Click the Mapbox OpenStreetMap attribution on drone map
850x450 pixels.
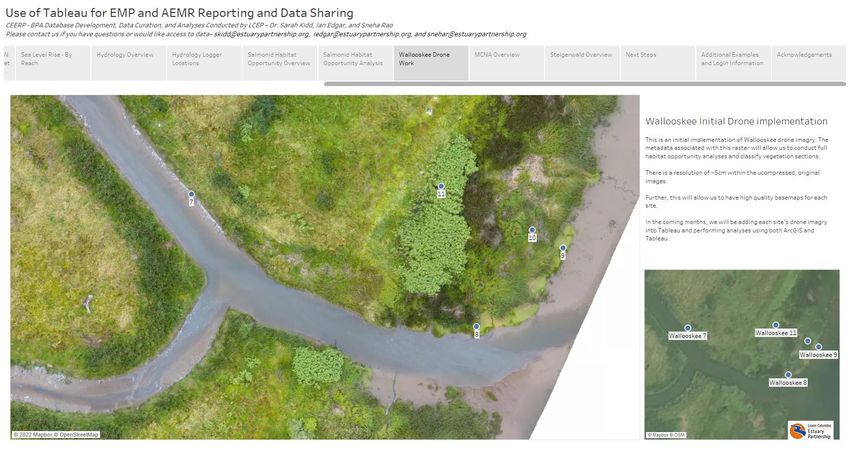tap(56, 435)
